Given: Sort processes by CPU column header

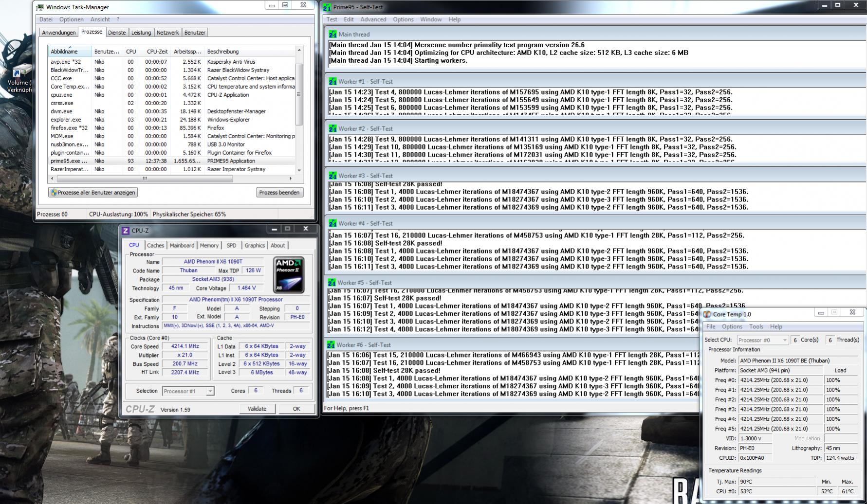Looking at the screenshot, I should click(131, 52).
